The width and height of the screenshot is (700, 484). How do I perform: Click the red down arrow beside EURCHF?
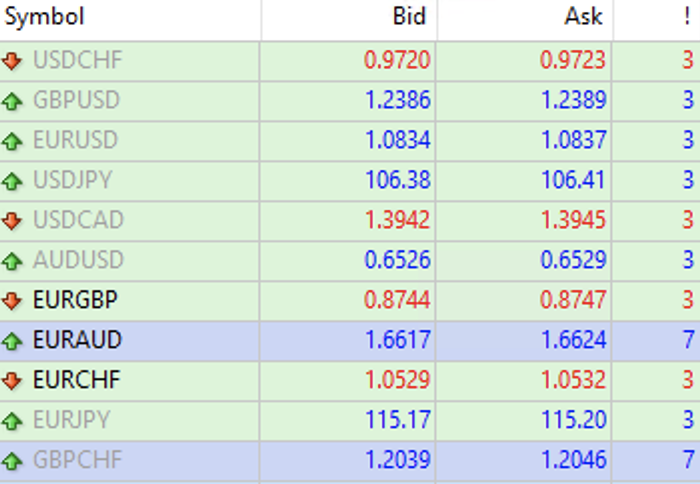(12, 380)
